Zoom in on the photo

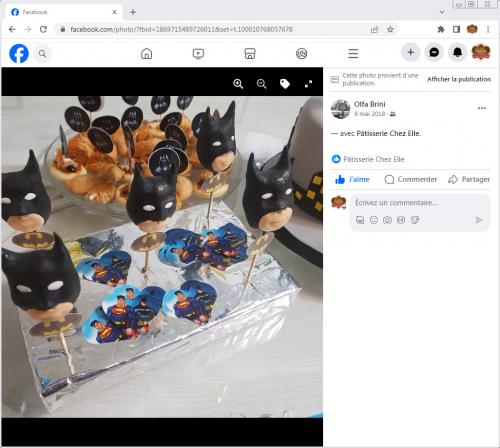238,84
